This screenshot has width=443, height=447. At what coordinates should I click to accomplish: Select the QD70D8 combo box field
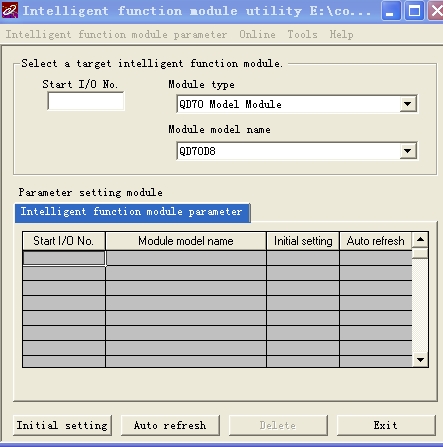click(x=297, y=151)
